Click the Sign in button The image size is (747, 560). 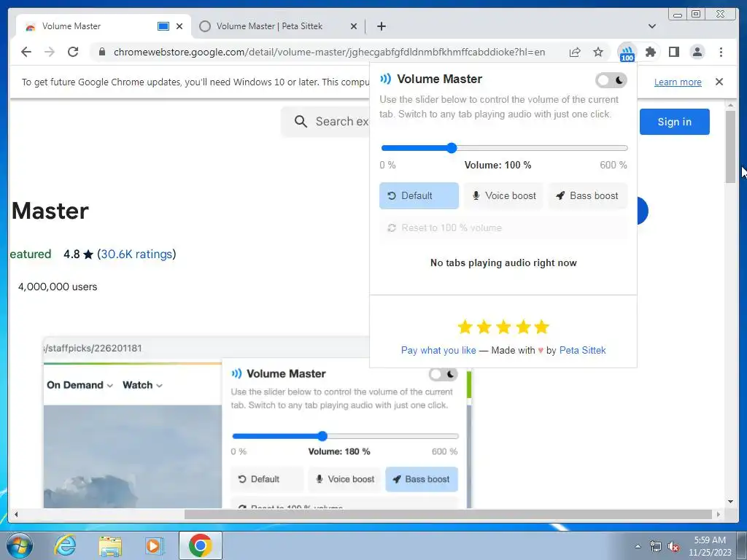(674, 122)
